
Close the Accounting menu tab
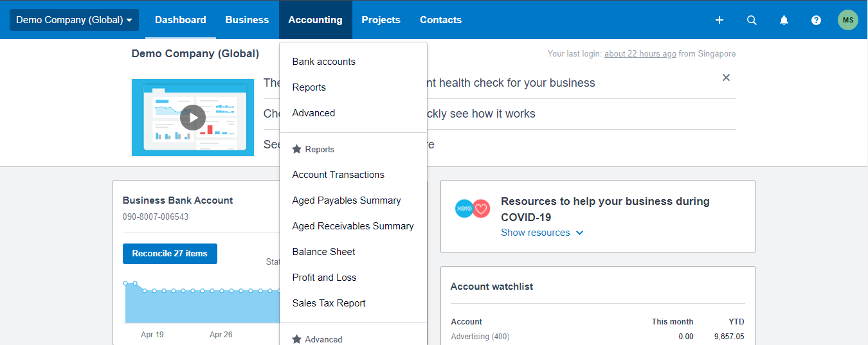315,20
